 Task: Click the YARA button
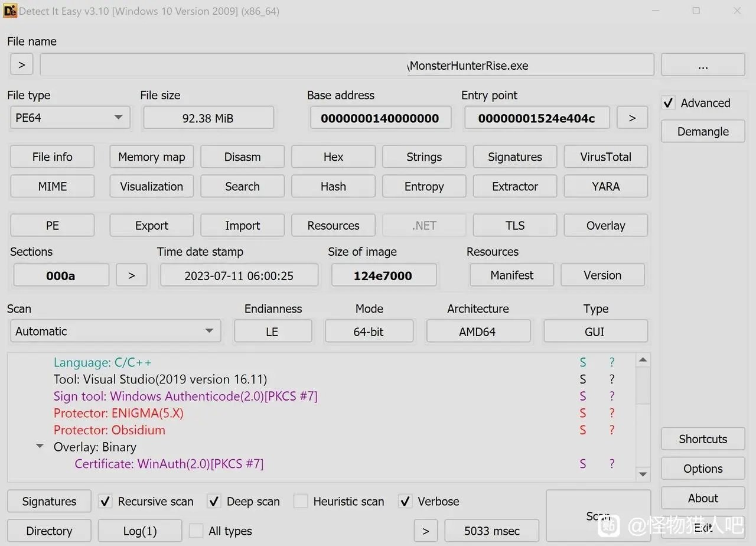[x=606, y=186]
